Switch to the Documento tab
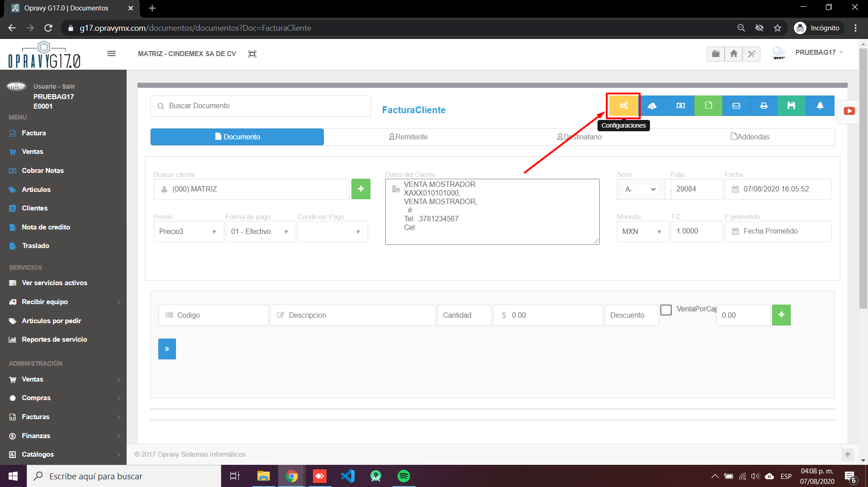Image resolution: width=868 pixels, height=487 pixels. coord(237,137)
